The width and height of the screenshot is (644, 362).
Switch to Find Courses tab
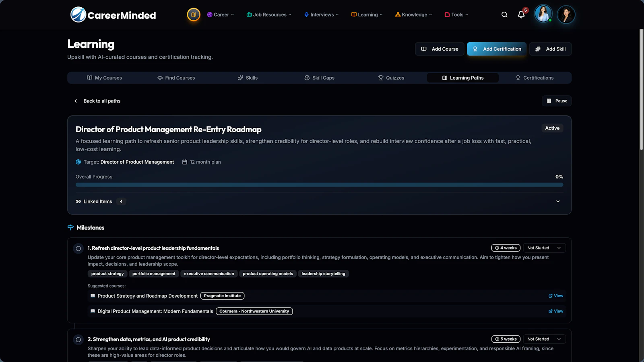[176, 78]
